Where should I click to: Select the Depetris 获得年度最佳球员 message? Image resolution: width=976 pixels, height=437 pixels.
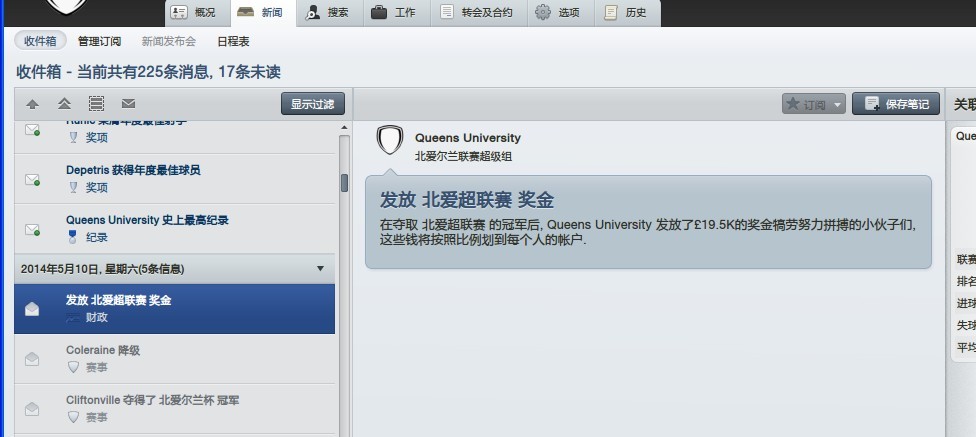174,179
